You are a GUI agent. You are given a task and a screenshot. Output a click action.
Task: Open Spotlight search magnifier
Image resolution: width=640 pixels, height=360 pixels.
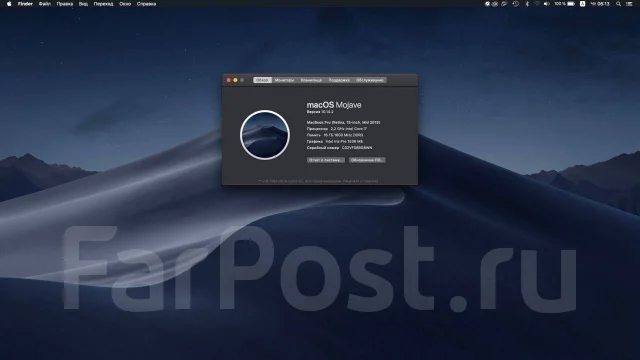click(x=618, y=4)
